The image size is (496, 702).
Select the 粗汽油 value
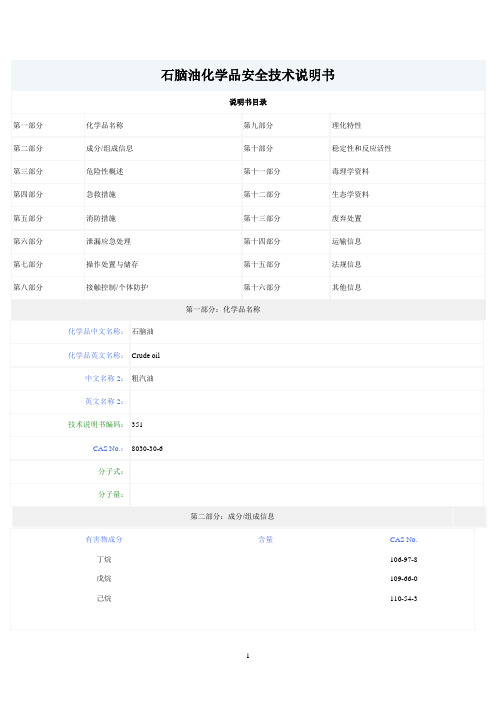click(x=142, y=378)
